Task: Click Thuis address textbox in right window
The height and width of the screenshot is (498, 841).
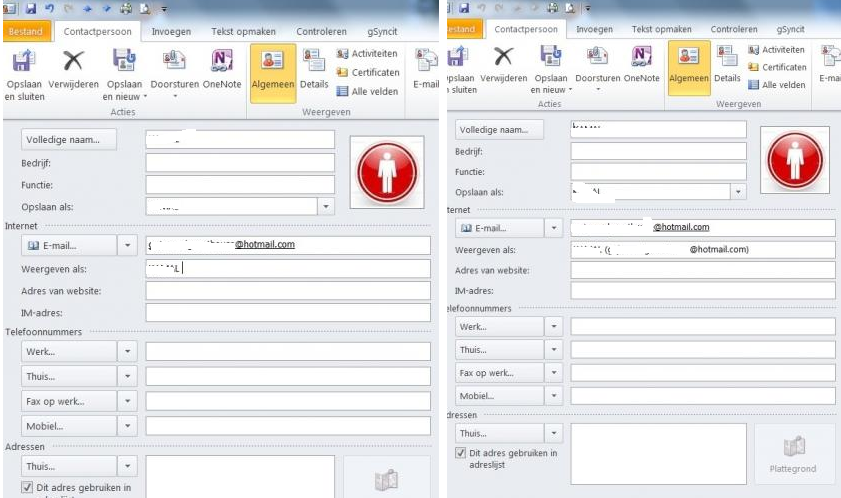Action: click(x=658, y=454)
